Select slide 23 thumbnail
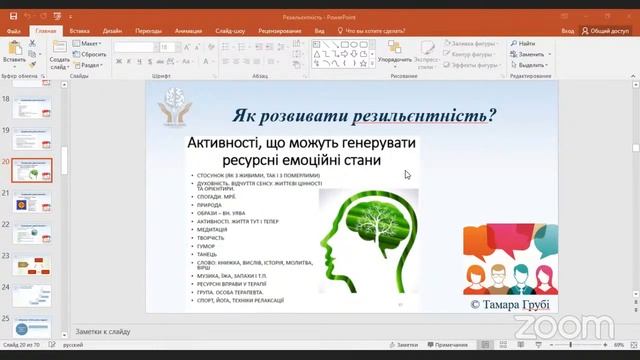Screen dimensions: 640x360 (x=32, y=264)
